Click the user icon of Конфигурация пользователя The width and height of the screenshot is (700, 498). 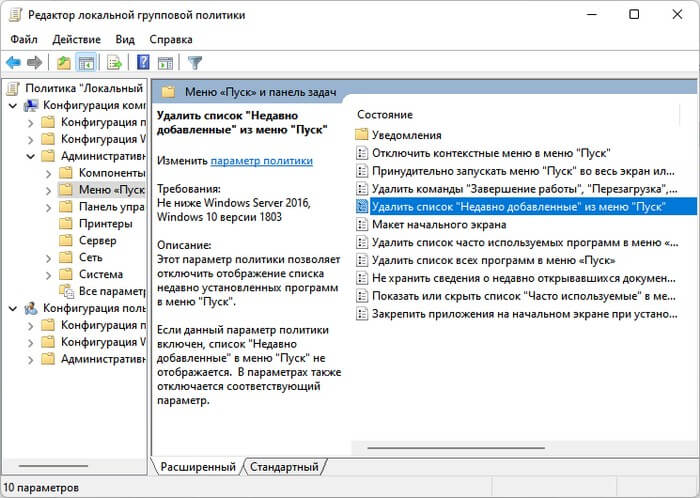(x=31, y=308)
